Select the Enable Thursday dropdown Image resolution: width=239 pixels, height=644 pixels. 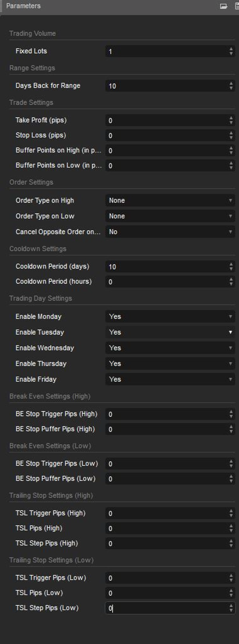170,363
